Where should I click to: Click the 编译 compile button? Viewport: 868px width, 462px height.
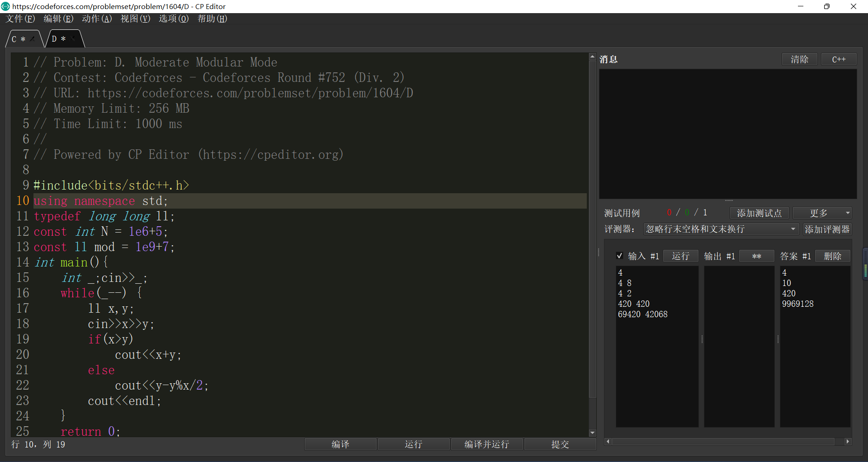340,444
